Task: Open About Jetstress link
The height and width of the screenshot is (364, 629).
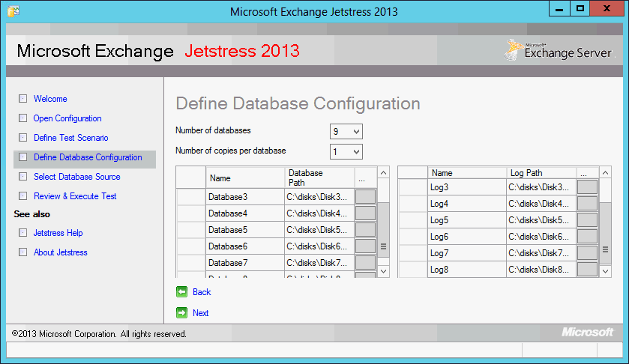Action: click(61, 252)
